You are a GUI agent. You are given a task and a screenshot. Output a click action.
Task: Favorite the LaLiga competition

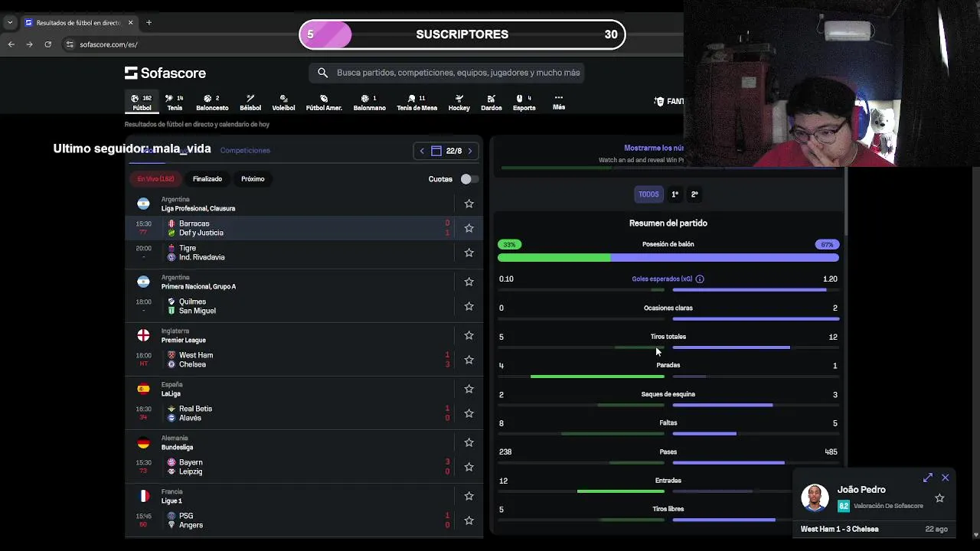click(x=469, y=389)
